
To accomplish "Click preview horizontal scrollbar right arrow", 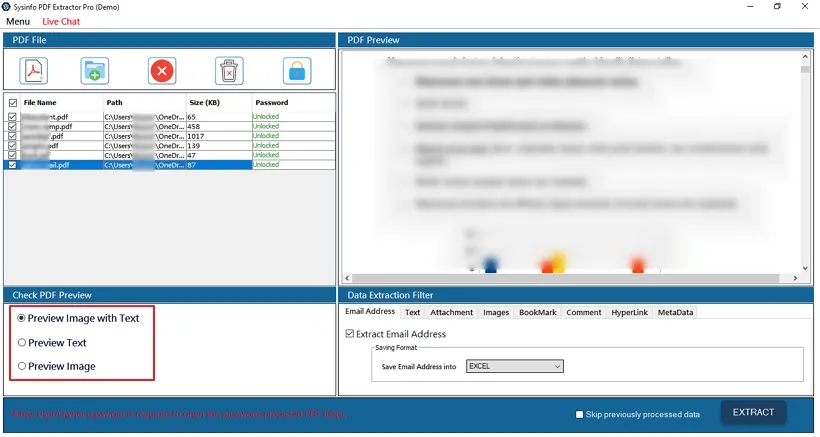I will click(x=795, y=279).
